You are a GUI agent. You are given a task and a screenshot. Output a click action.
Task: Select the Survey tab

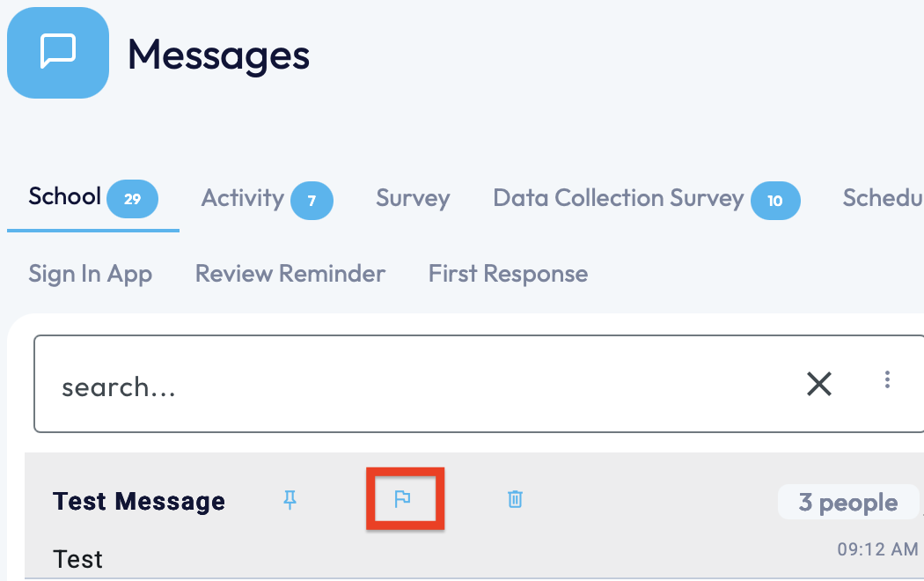click(x=413, y=198)
